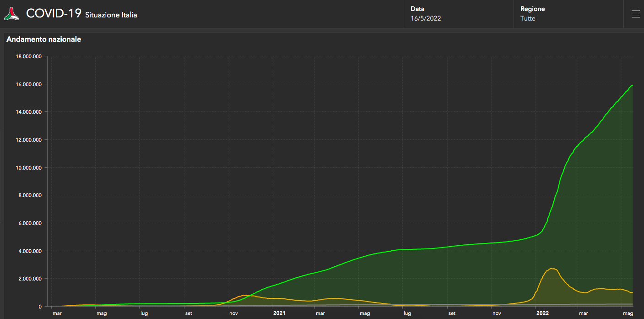Image resolution: width=644 pixels, height=319 pixels.
Task: Click the green line's endpoint near 16.000.000
Action: pos(632,85)
